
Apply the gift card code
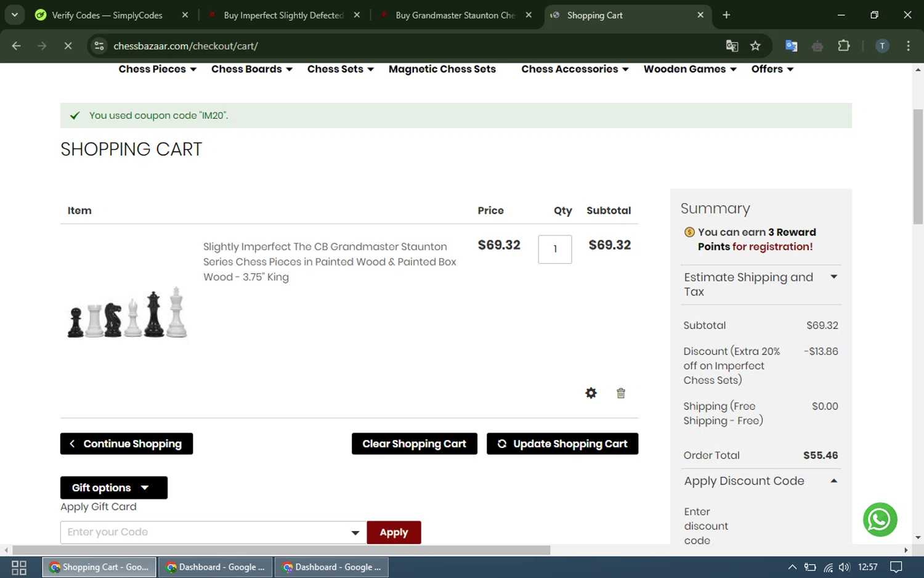point(394,532)
